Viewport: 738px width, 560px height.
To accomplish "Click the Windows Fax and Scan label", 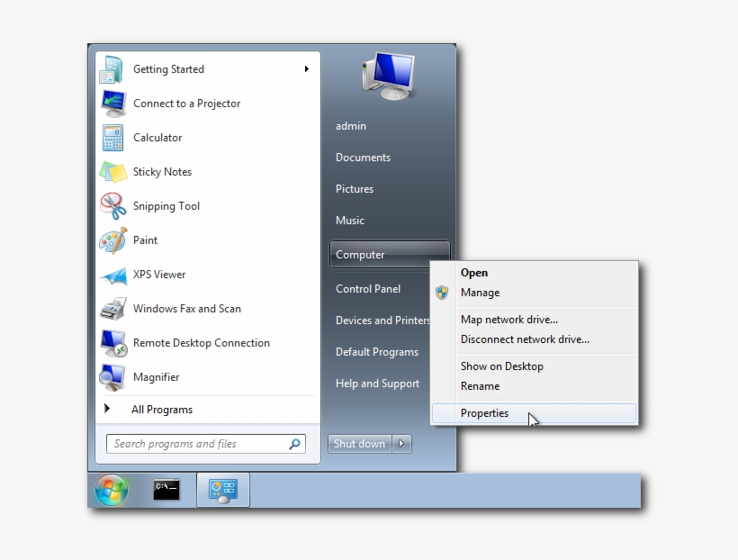I will click(187, 309).
